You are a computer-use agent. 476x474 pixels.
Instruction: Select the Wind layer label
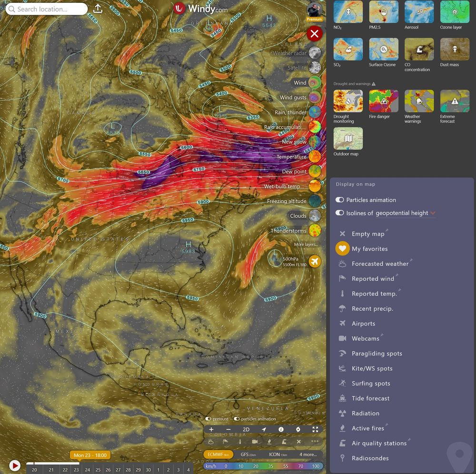300,82
